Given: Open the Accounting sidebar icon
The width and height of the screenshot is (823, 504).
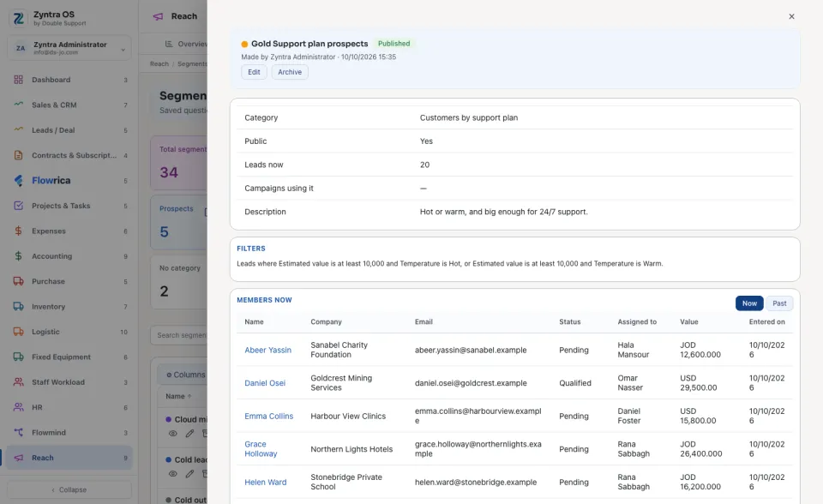Looking at the screenshot, I should click(18, 255).
